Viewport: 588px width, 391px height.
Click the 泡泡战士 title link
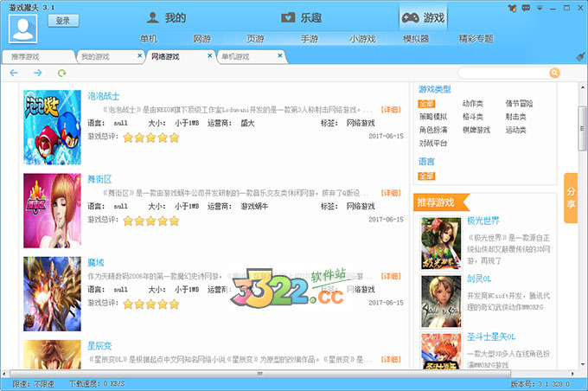click(x=103, y=96)
